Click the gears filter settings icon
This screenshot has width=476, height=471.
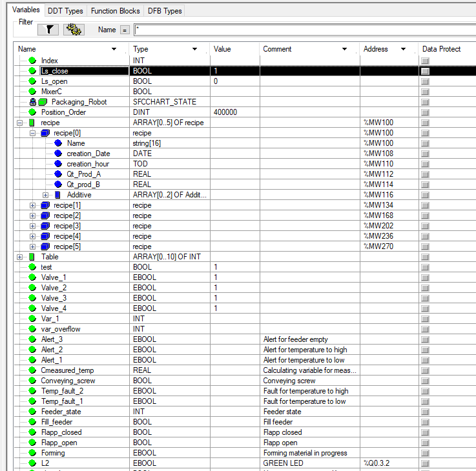[75, 30]
